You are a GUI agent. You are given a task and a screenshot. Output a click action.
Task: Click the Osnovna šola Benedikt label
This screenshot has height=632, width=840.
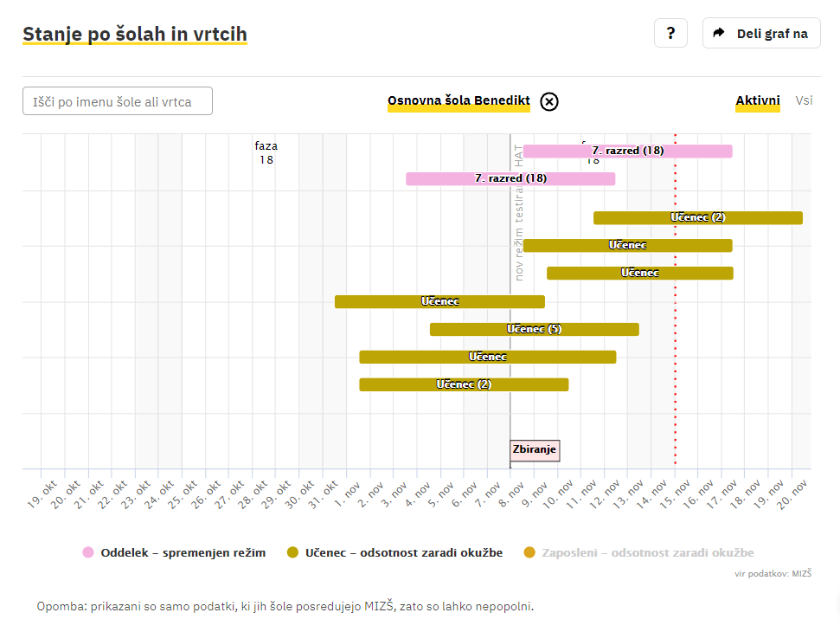click(458, 101)
